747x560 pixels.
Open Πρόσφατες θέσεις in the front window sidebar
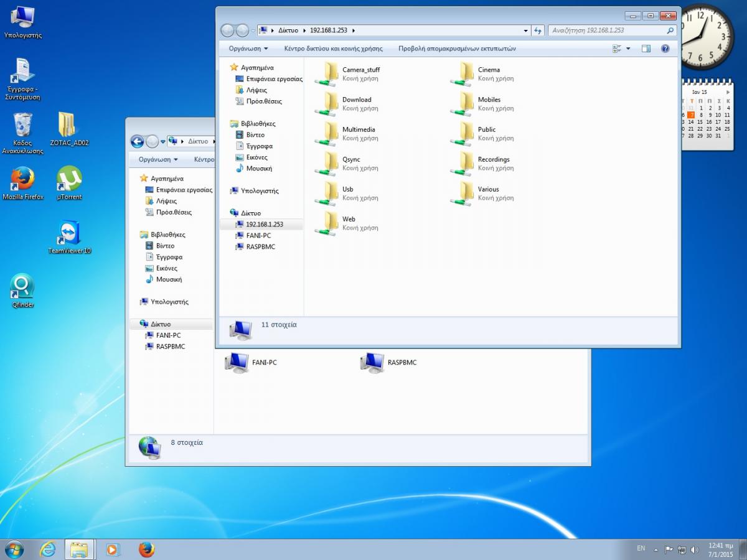(259, 101)
